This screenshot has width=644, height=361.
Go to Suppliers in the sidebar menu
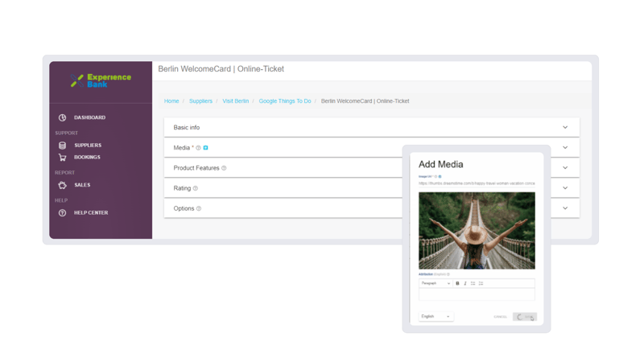(88, 146)
